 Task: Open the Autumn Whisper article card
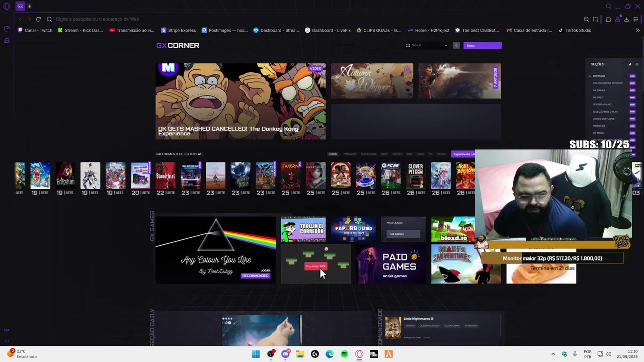click(x=372, y=81)
